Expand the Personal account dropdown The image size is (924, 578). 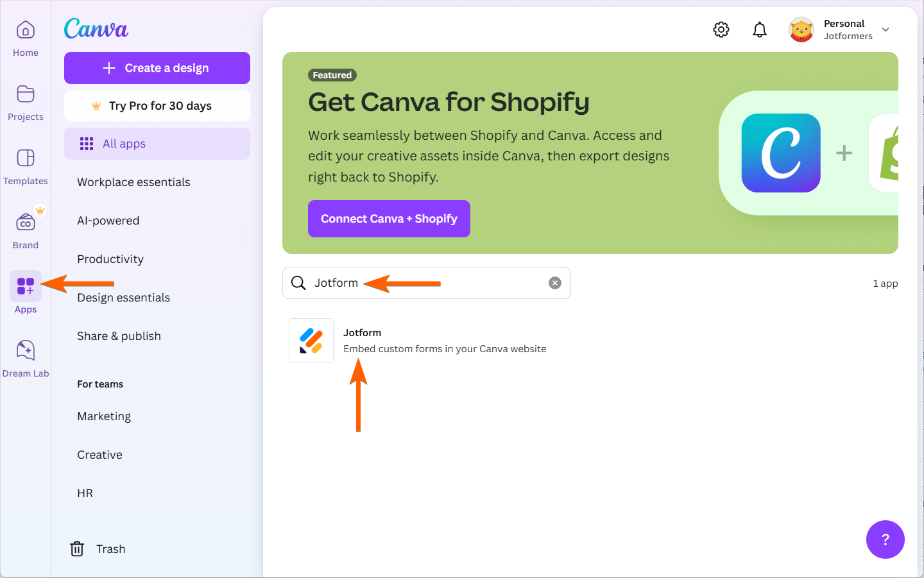tap(886, 30)
